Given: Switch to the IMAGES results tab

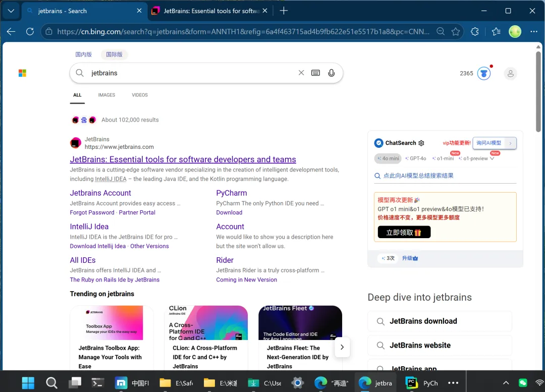Looking at the screenshot, I should pos(106,95).
